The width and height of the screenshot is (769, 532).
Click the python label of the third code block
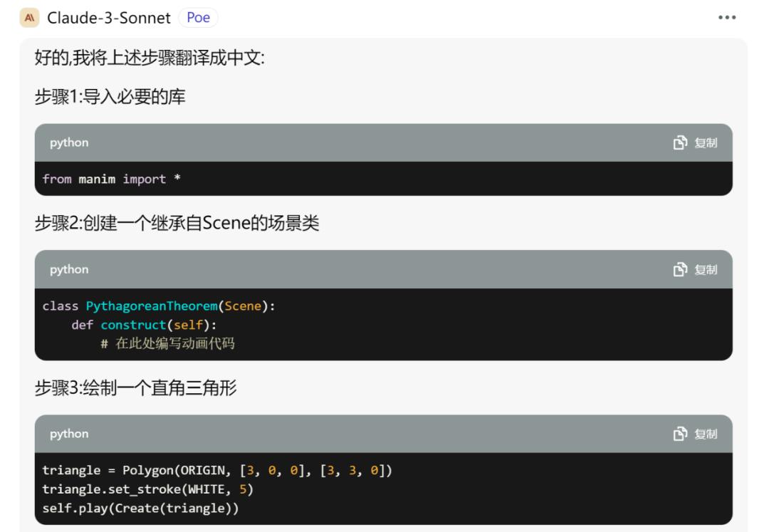[x=69, y=434]
